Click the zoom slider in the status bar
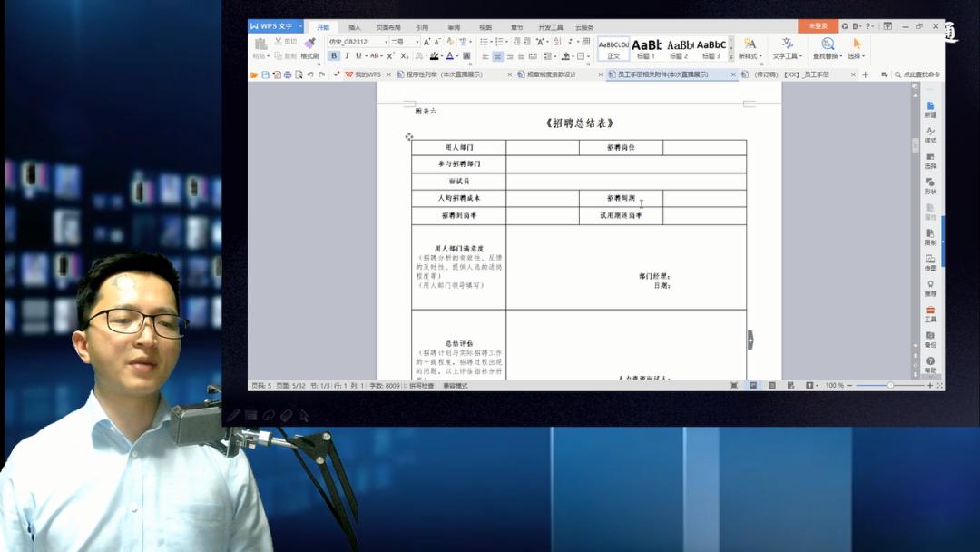 (x=889, y=385)
